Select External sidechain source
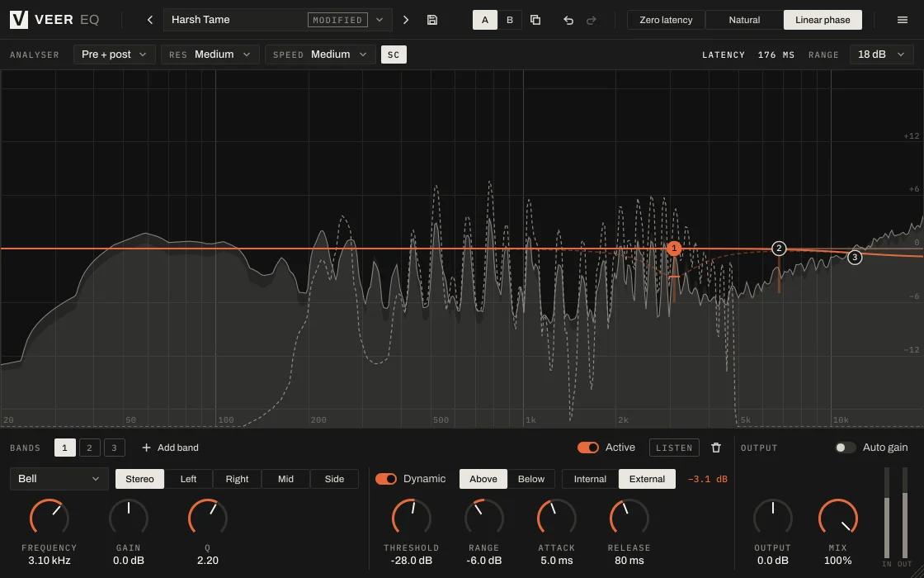This screenshot has height=578, width=924. pyautogui.click(x=647, y=479)
